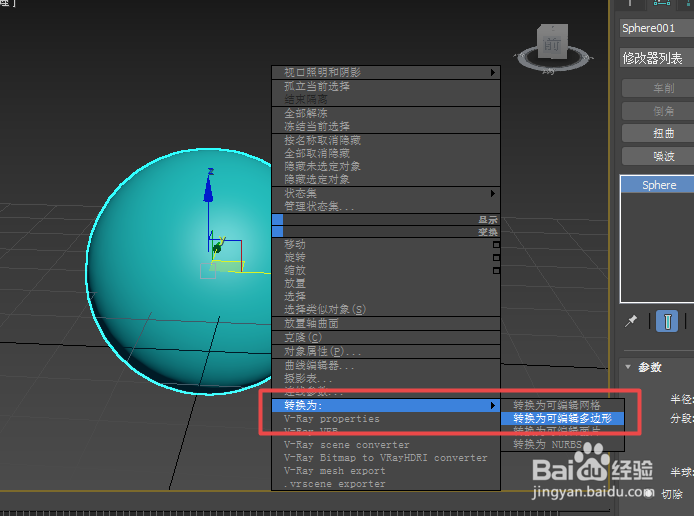Select Sphere in the modifier stack
Screen dimensions: 694x516
click(x=658, y=185)
